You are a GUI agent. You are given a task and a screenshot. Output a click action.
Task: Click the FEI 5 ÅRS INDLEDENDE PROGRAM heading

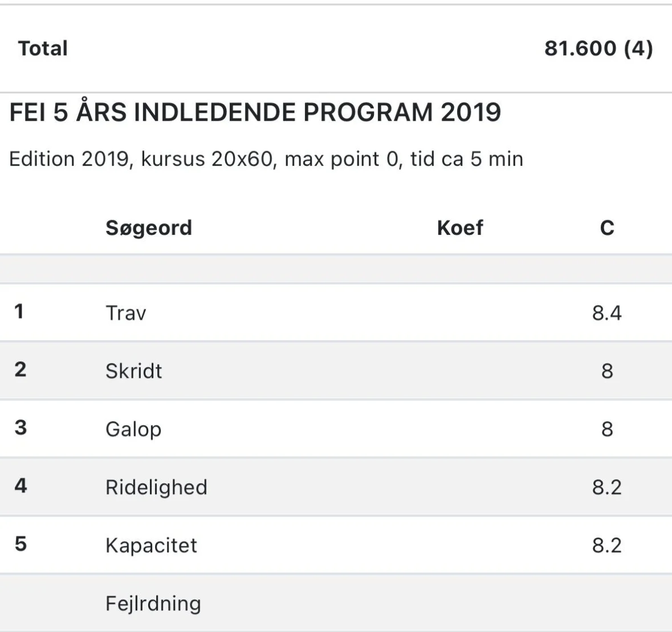click(x=255, y=112)
